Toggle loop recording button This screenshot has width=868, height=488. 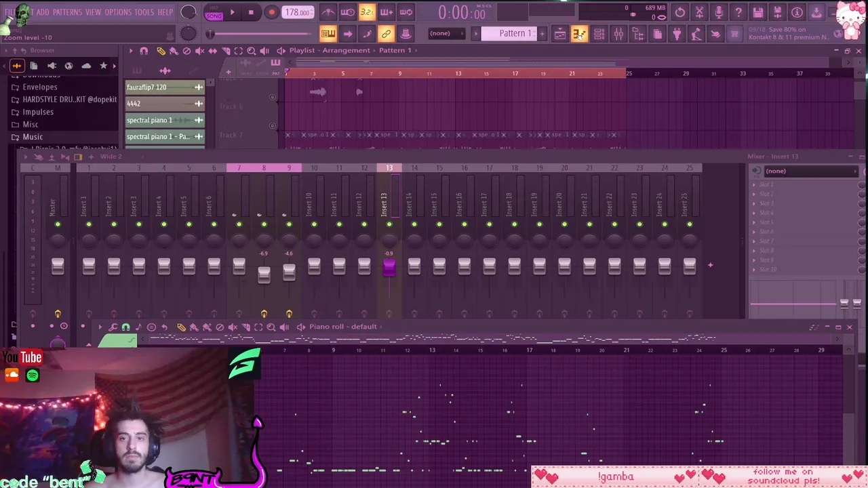(406, 12)
